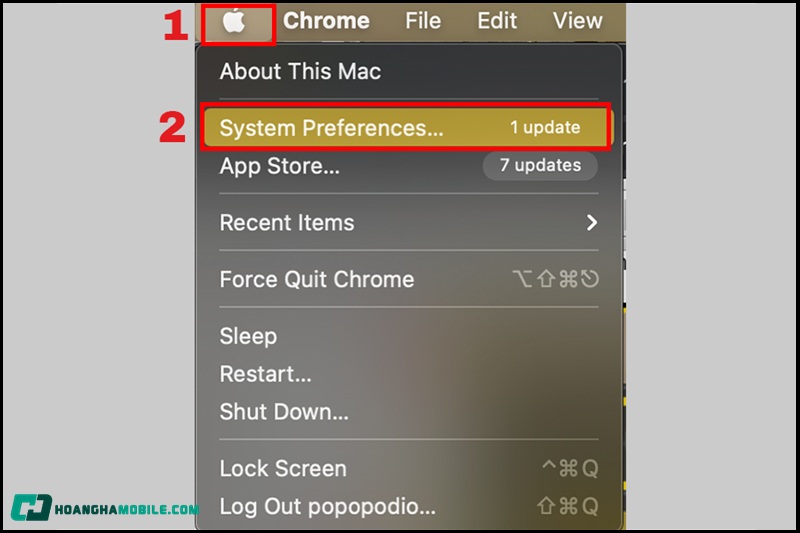Click the hoanghamobile.com watermark text
This screenshot has width=800, height=533.
coord(126,510)
